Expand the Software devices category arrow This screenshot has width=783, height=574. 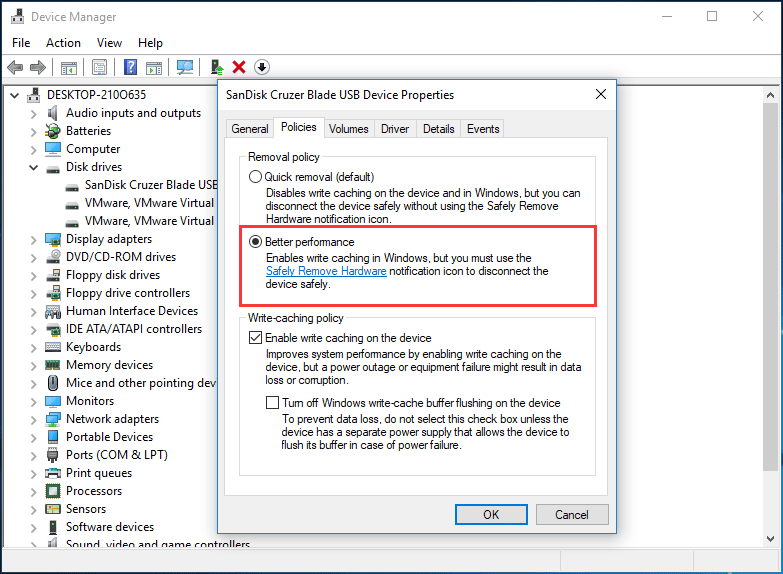point(33,528)
